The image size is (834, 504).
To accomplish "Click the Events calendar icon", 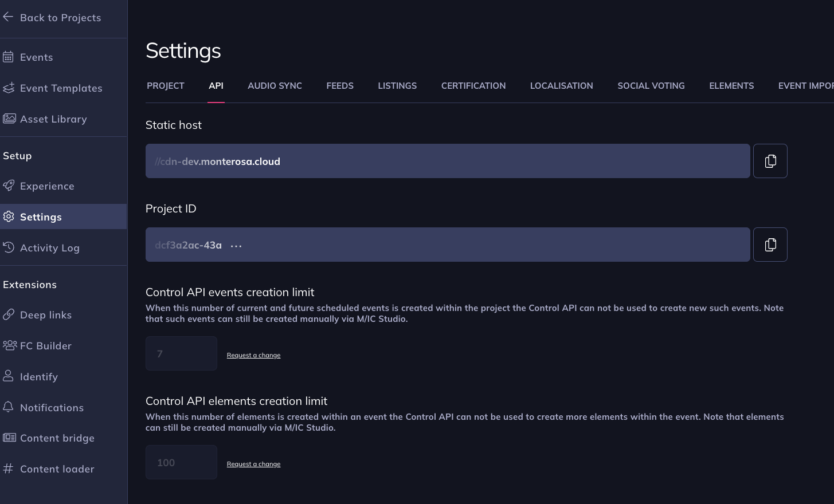I will point(8,57).
